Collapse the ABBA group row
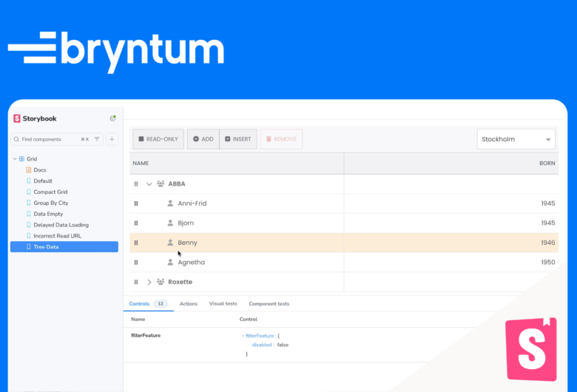This screenshot has width=577, height=392. coord(149,184)
